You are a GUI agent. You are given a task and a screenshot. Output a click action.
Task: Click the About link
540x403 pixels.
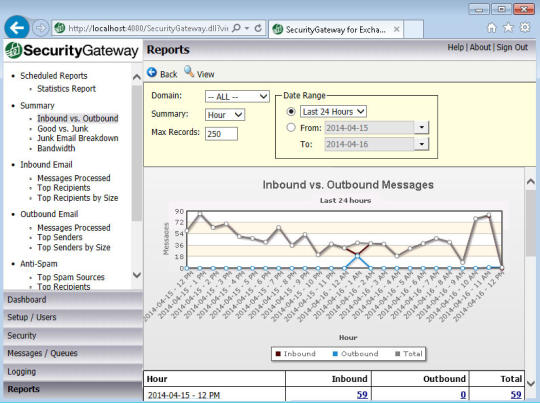(480, 47)
